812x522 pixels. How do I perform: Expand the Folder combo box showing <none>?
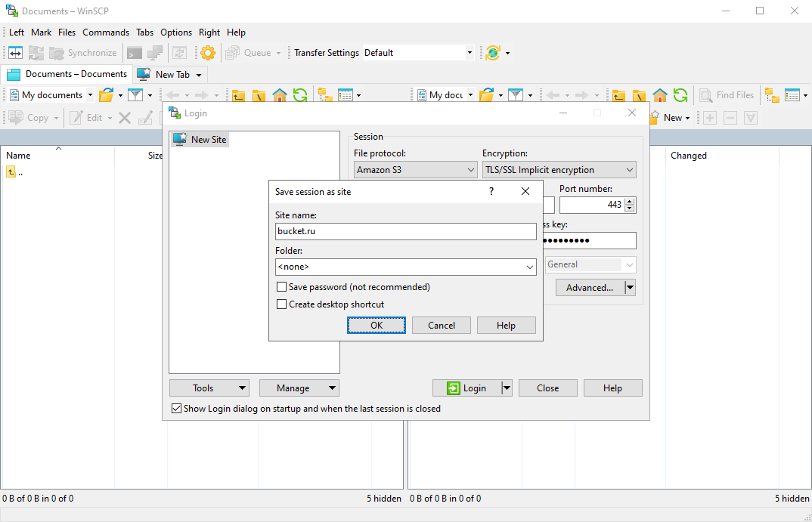pos(530,267)
